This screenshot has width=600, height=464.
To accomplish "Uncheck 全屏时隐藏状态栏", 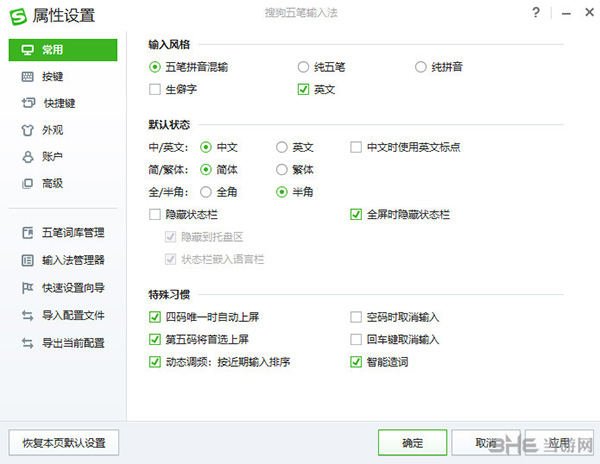I will click(x=356, y=214).
